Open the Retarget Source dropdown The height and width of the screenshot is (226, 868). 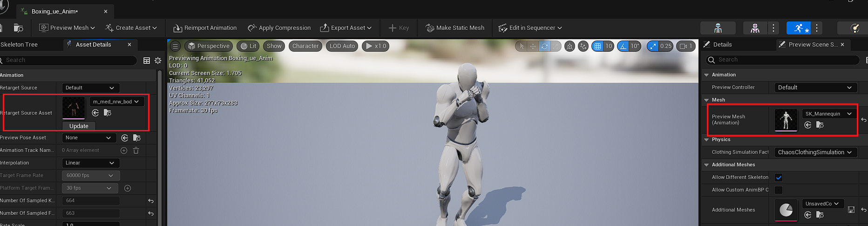pos(91,88)
